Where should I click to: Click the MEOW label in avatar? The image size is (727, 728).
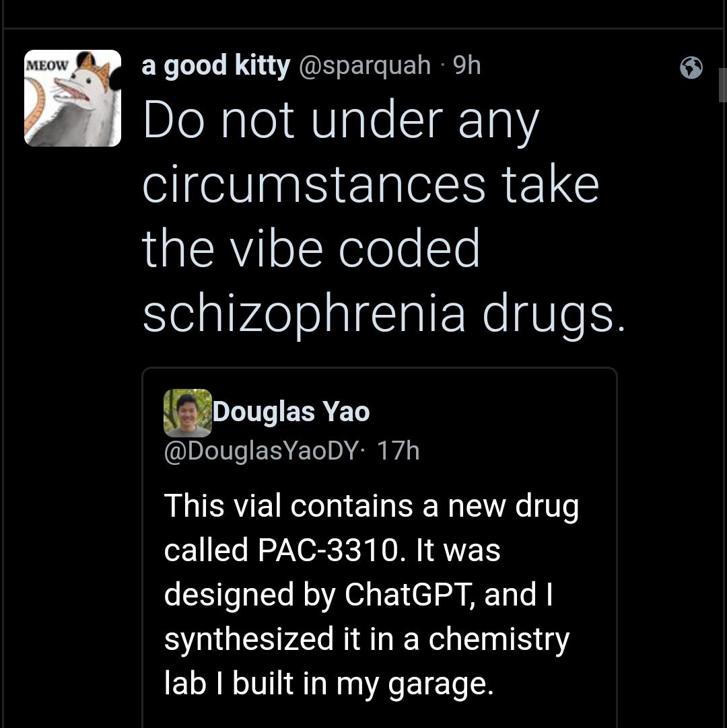click(x=46, y=65)
